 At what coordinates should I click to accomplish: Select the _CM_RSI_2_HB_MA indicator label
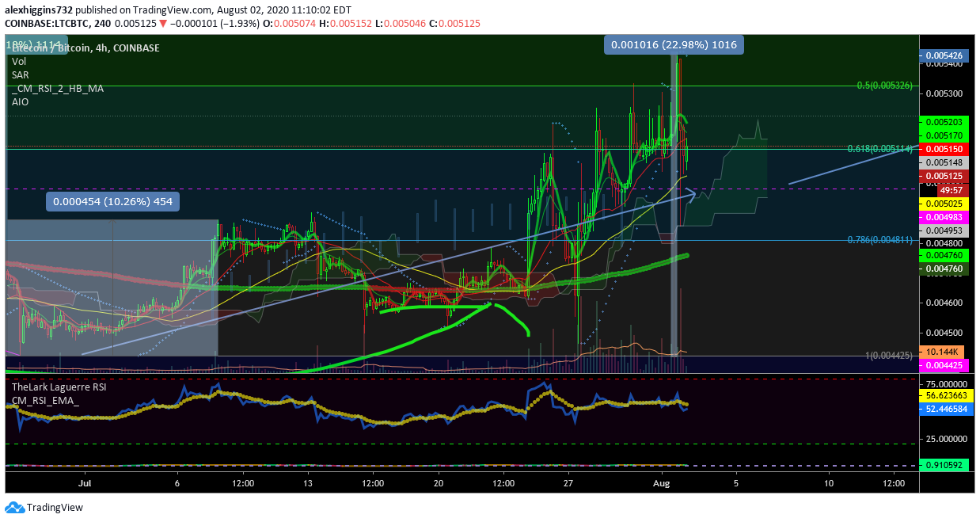point(57,89)
